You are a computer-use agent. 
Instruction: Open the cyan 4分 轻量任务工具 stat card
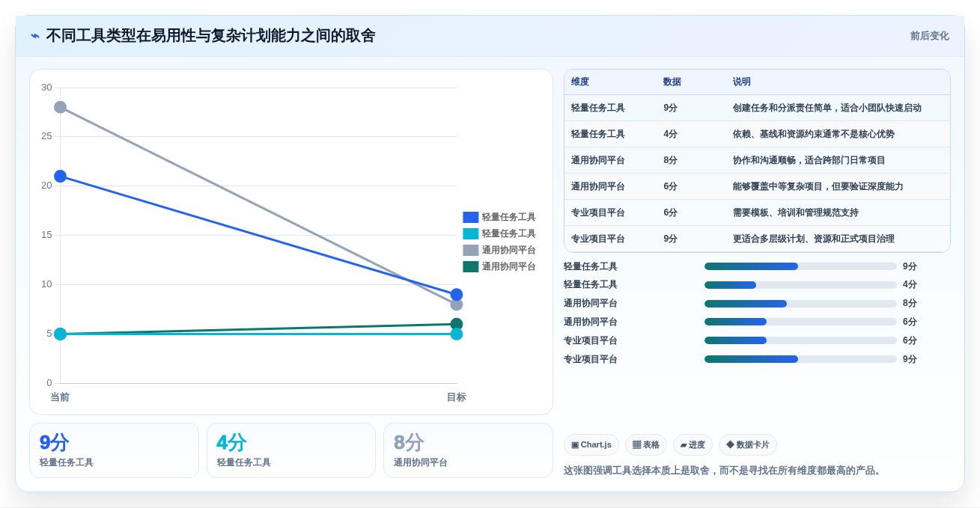291,450
